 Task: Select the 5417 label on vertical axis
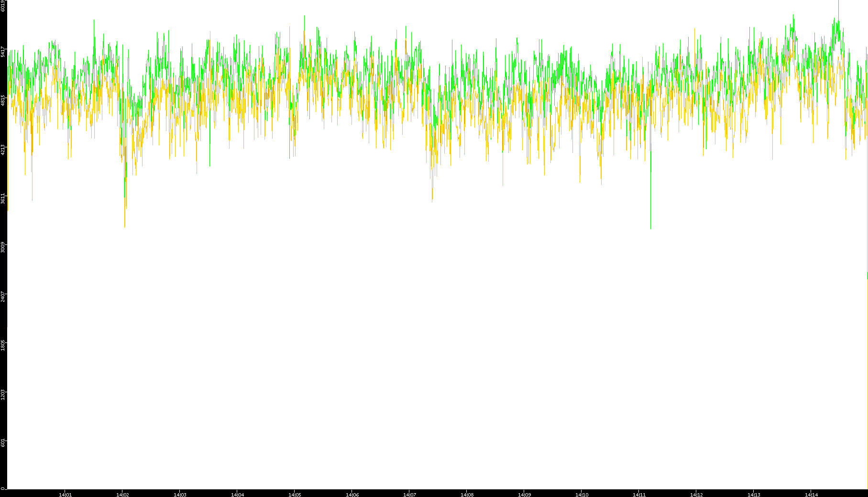[x=3, y=52]
